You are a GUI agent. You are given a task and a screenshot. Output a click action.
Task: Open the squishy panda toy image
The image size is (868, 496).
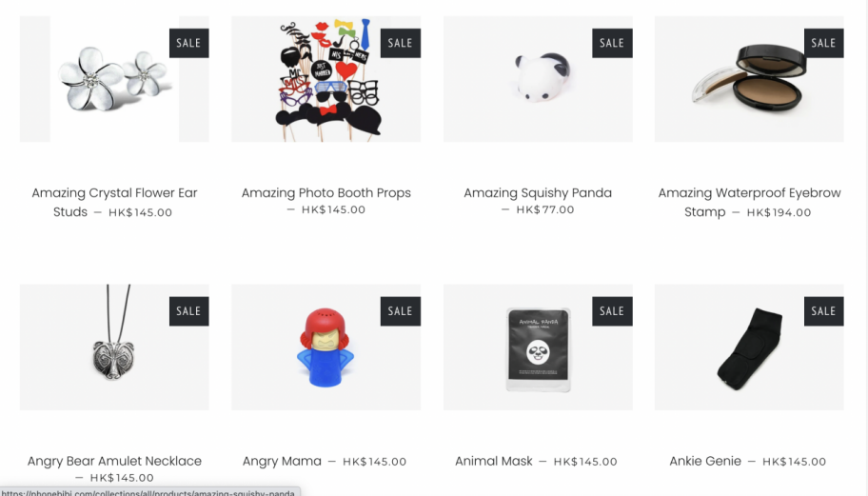click(x=538, y=79)
